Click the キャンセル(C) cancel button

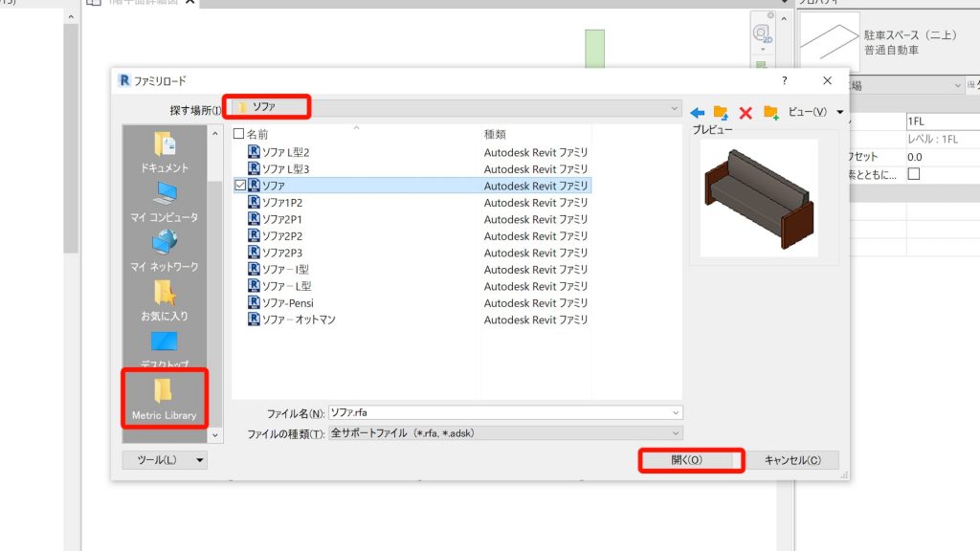pos(791,460)
